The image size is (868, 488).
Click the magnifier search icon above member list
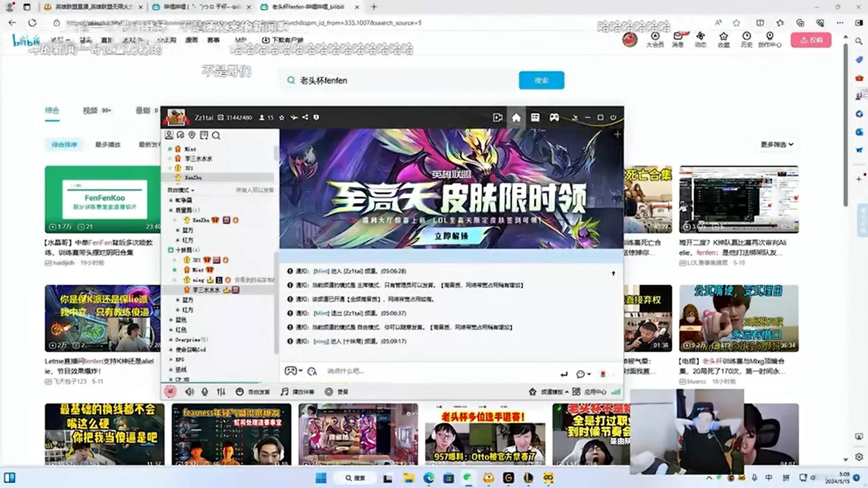[216, 135]
